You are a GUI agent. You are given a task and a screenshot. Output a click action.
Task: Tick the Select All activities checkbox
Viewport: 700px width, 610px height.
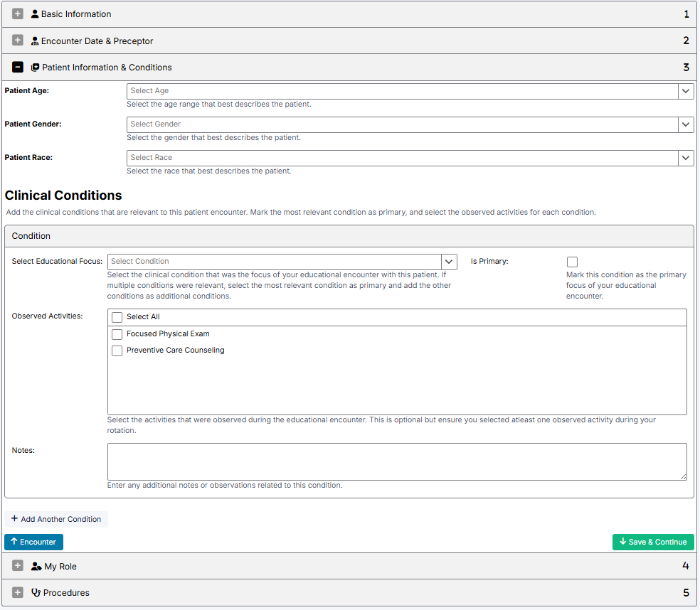117,317
